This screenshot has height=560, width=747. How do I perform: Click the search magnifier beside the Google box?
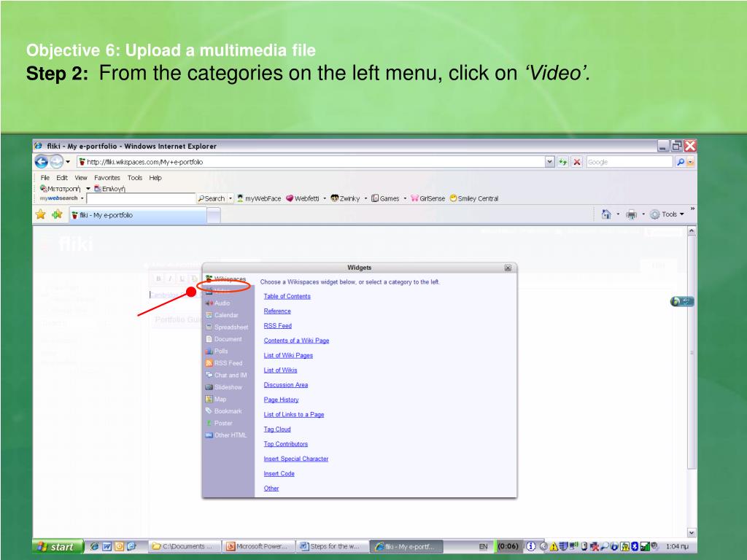pyautogui.click(x=681, y=162)
